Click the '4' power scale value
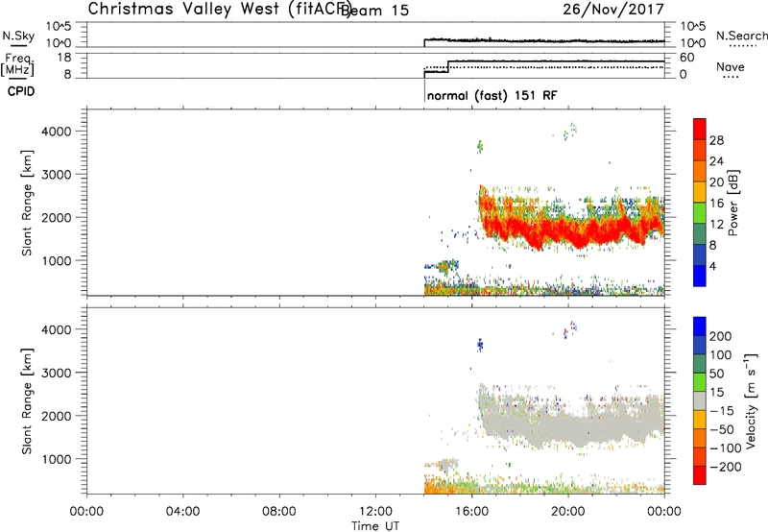This screenshot has height=532, width=768. click(x=712, y=266)
